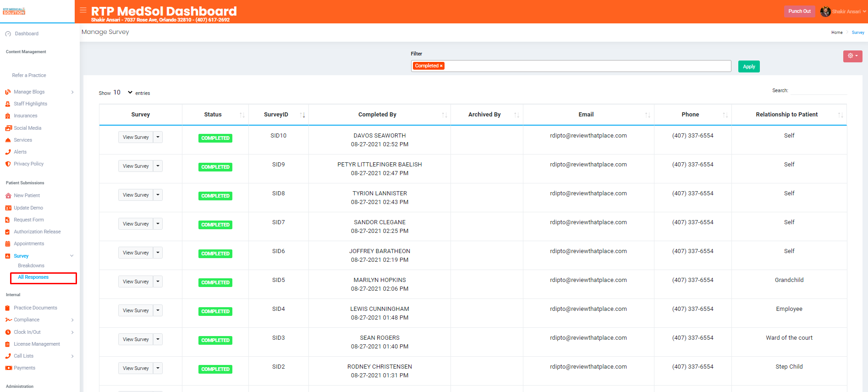Open the Breakdowns submenu item
The height and width of the screenshot is (392, 868).
(31, 266)
